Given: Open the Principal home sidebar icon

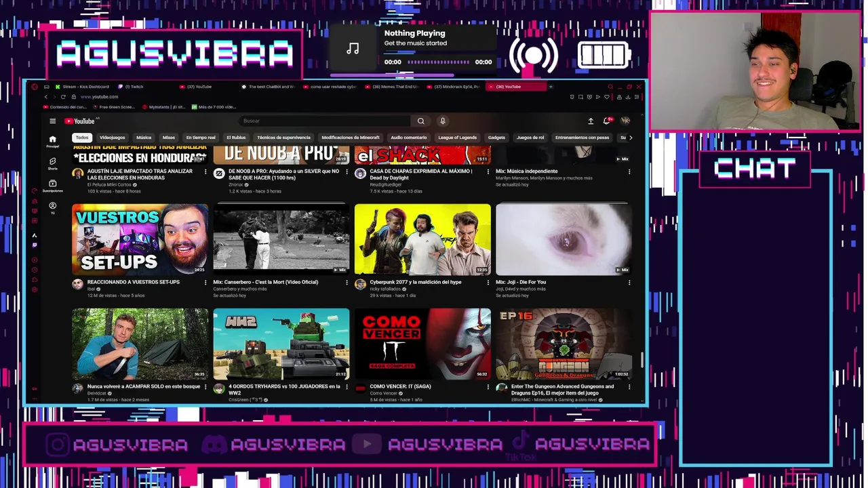Looking at the screenshot, I should (52, 141).
